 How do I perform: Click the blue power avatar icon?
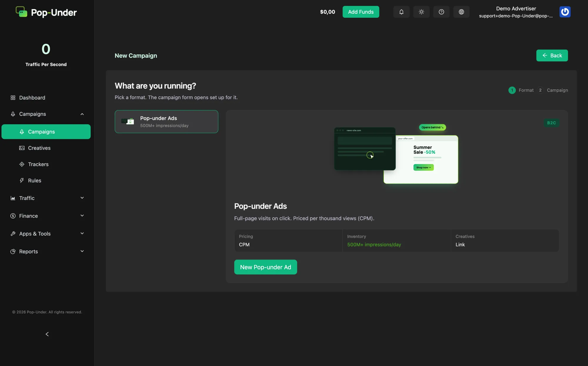[x=565, y=12]
